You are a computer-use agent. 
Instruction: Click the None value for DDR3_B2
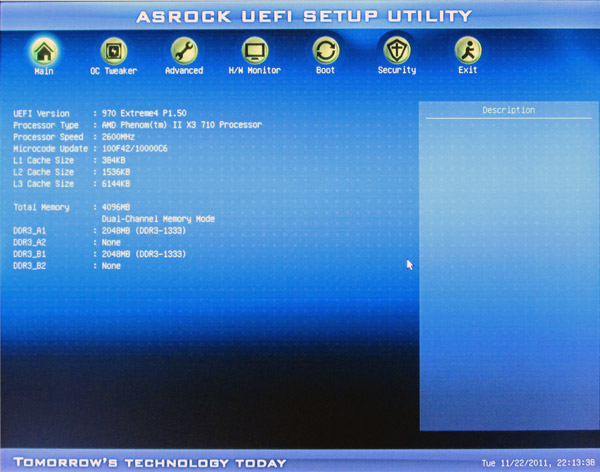point(111,266)
